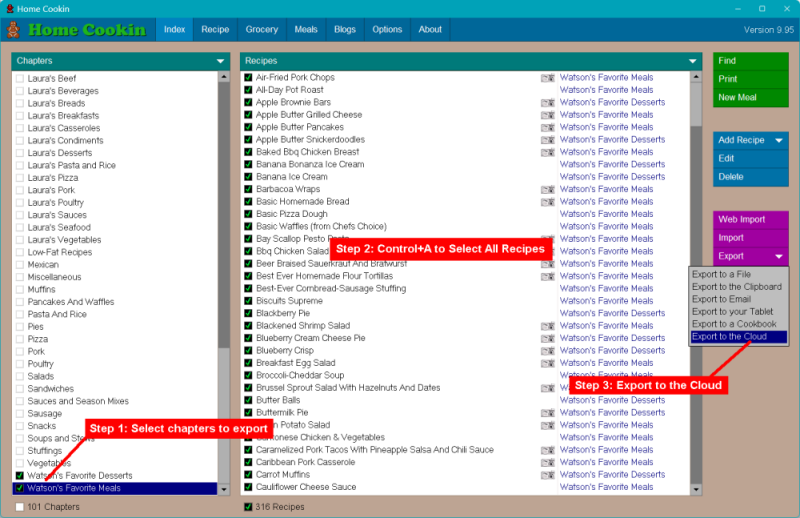Click the photo icon beside Apple Brownie Bars
Image resolution: width=800 pixels, height=518 pixels.
[547, 103]
